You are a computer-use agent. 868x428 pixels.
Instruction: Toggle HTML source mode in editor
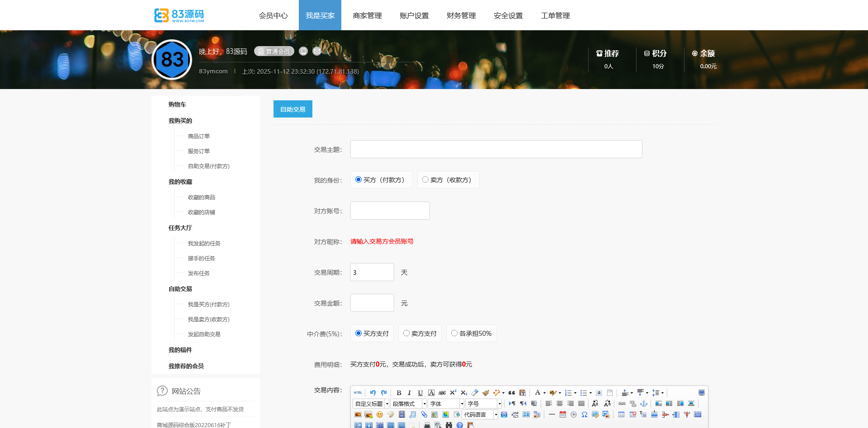(358, 393)
